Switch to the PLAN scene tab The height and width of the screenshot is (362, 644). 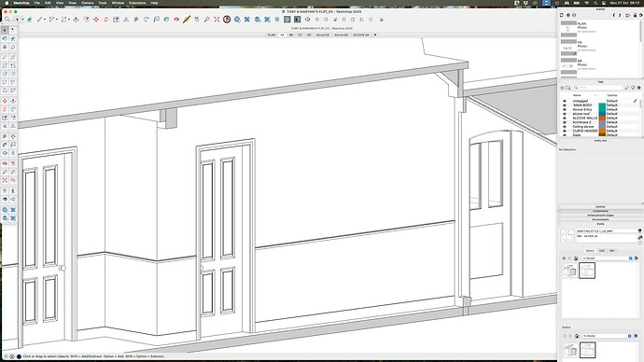click(272, 35)
